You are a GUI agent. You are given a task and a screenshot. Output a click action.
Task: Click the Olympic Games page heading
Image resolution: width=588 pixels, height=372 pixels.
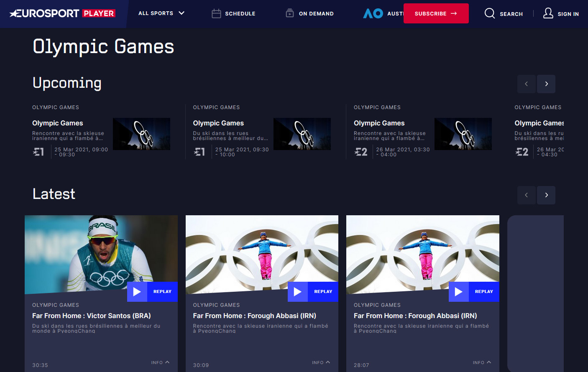coord(103,46)
